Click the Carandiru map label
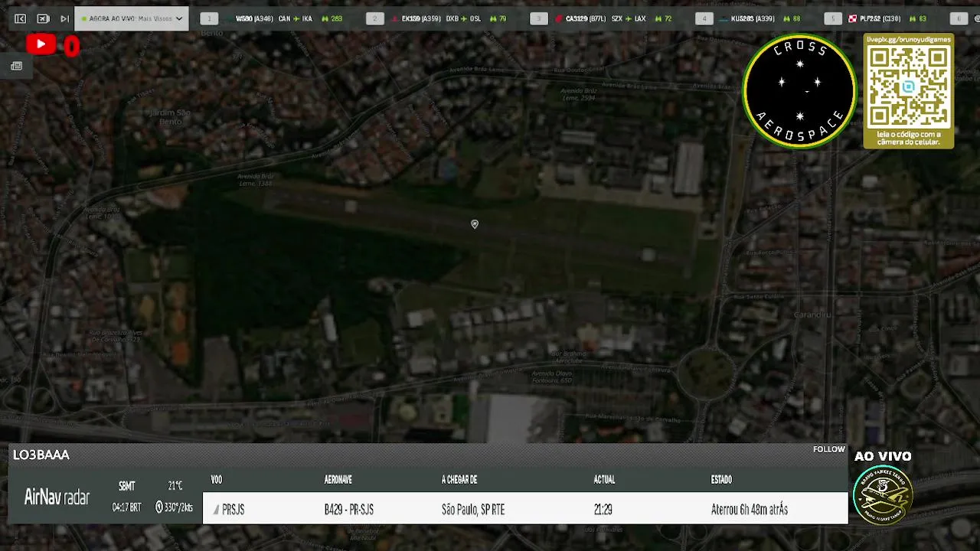Image resolution: width=980 pixels, height=551 pixels. point(812,315)
